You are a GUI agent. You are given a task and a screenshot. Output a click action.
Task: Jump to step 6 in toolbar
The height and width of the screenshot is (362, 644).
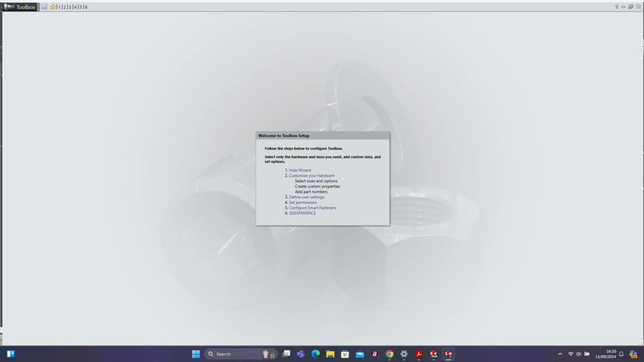pyautogui.click(x=86, y=7)
